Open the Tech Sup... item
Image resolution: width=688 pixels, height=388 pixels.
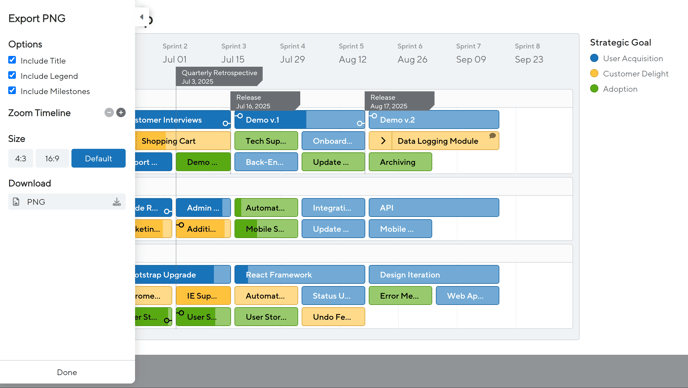pos(266,141)
